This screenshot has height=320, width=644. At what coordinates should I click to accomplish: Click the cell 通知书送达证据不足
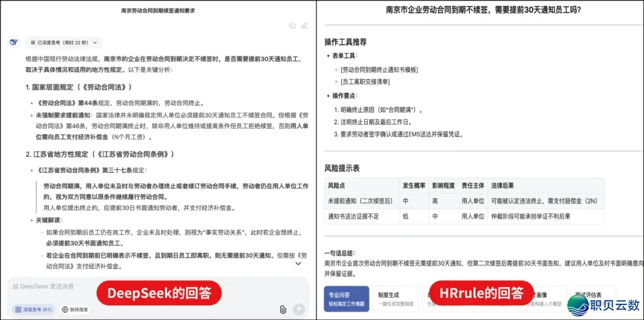click(361, 216)
